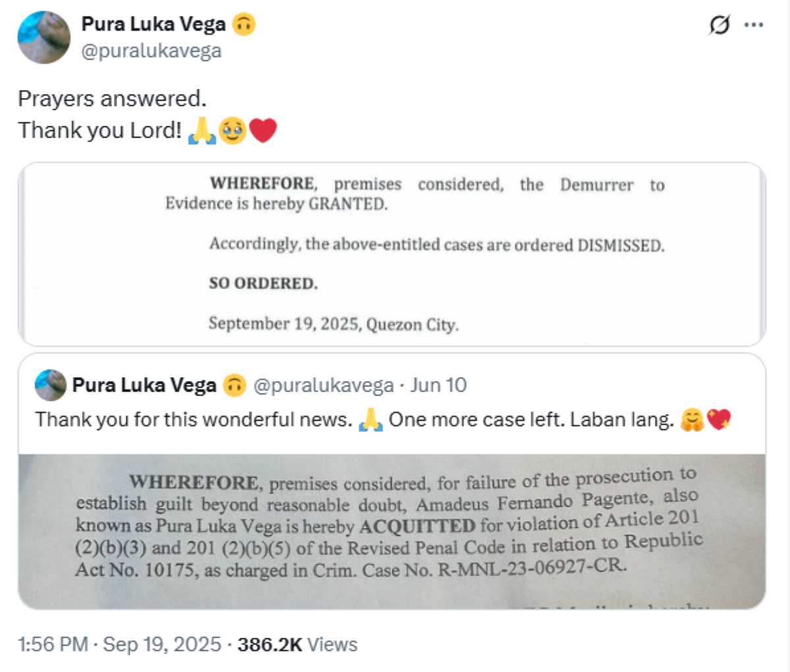Click the sparkling heart emoji in quoted tweet
This screenshot has width=790, height=672.
tap(718, 419)
